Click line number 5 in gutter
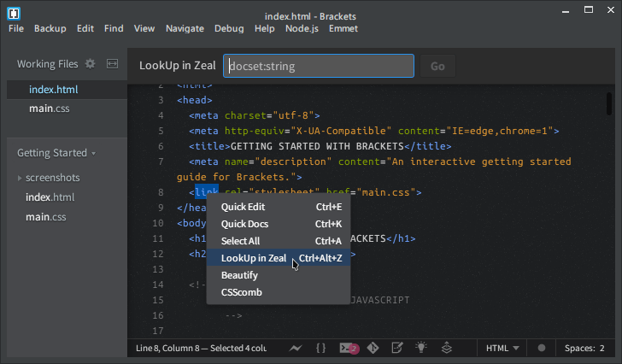 [x=161, y=131]
